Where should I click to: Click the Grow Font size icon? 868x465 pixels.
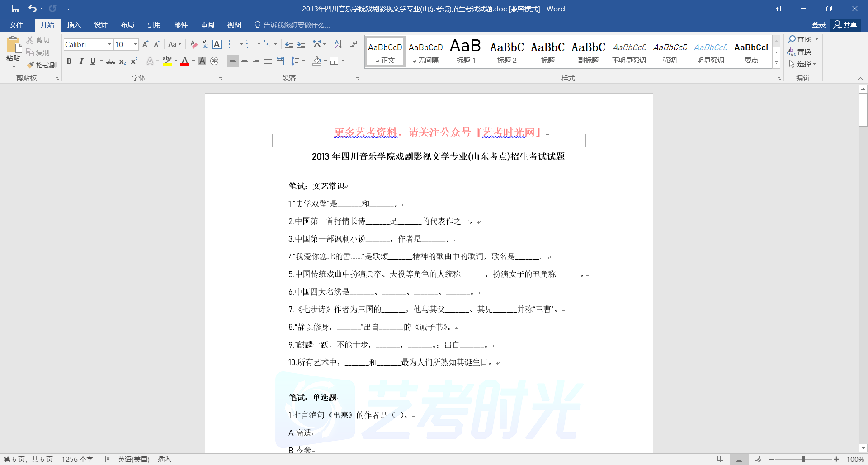click(x=145, y=44)
